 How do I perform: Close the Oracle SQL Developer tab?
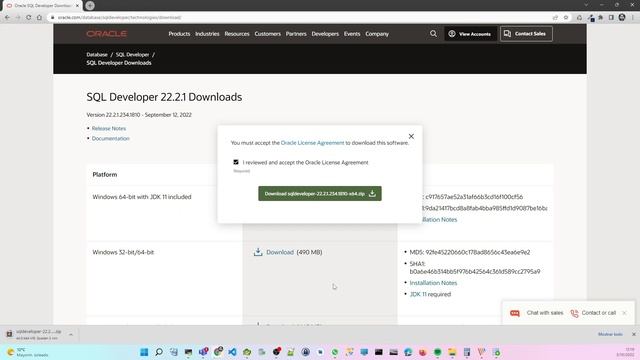click(x=77, y=6)
